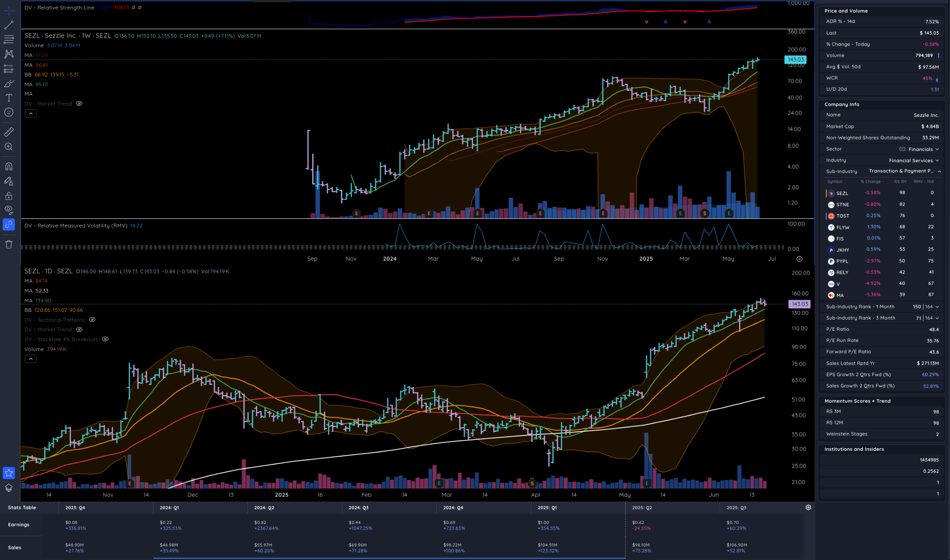Click the PYPL symbol in peer list
This screenshot has height=560, width=950.
(842, 261)
